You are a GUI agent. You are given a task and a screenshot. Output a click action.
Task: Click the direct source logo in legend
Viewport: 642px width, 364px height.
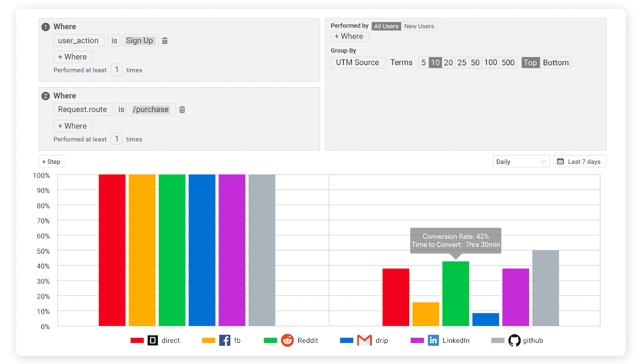click(153, 340)
